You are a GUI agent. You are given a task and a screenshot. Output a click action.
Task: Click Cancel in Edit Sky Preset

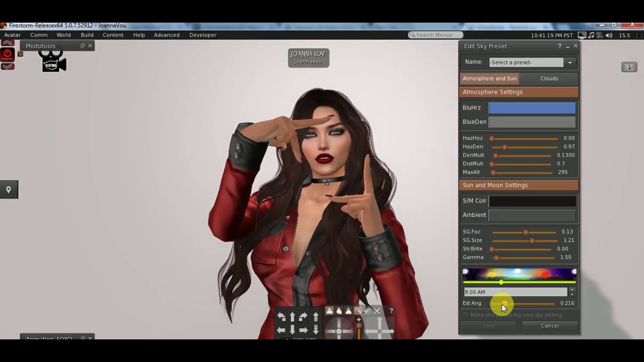[549, 326]
